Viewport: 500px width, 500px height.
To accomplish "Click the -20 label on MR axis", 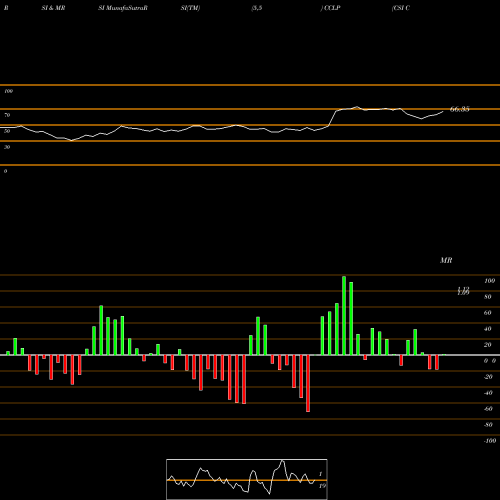I will click(x=488, y=377).
